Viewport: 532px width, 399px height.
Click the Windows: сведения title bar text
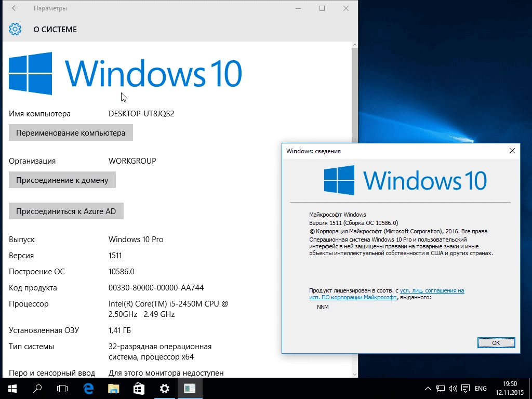[313, 151]
